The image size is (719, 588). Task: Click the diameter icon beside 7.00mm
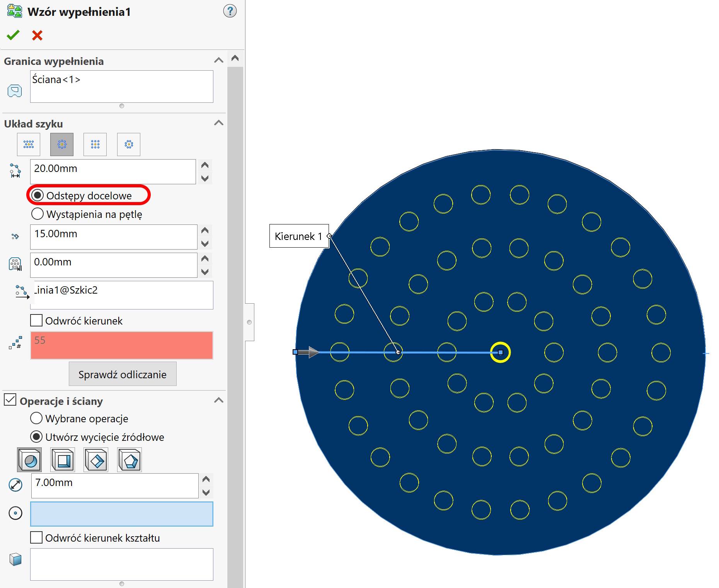(15, 485)
